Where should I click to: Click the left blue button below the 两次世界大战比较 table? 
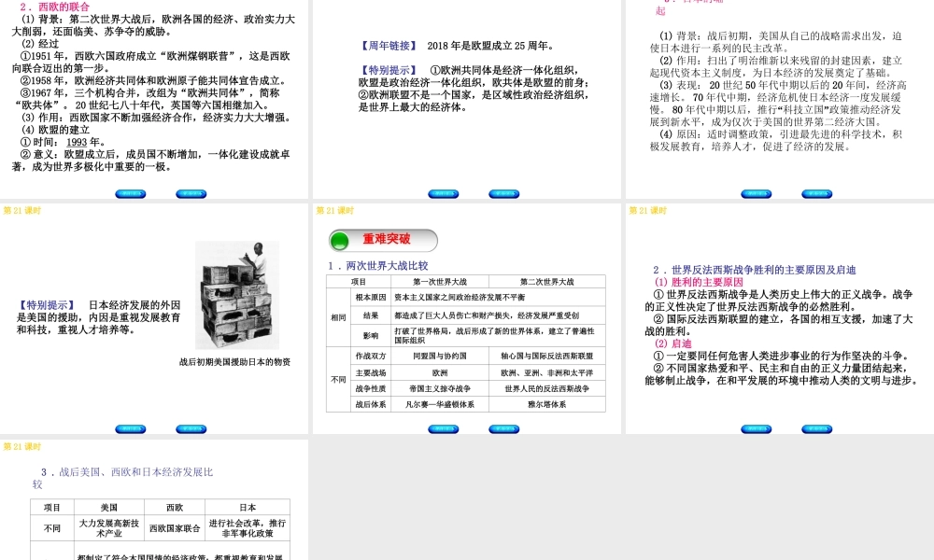[444, 429]
